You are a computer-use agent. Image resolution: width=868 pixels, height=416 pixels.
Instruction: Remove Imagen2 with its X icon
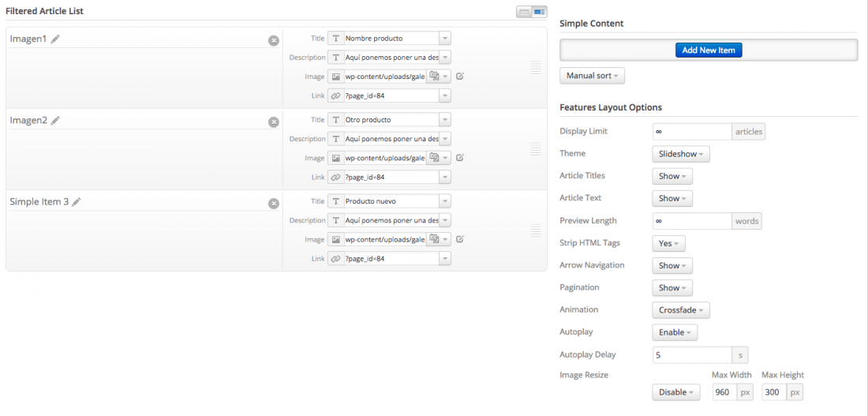(274, 122)
